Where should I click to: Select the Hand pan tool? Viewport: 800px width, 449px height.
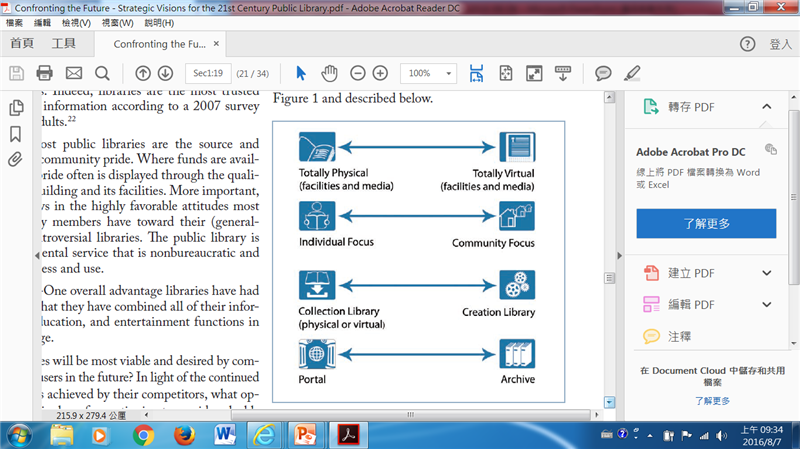click(329, 73)
